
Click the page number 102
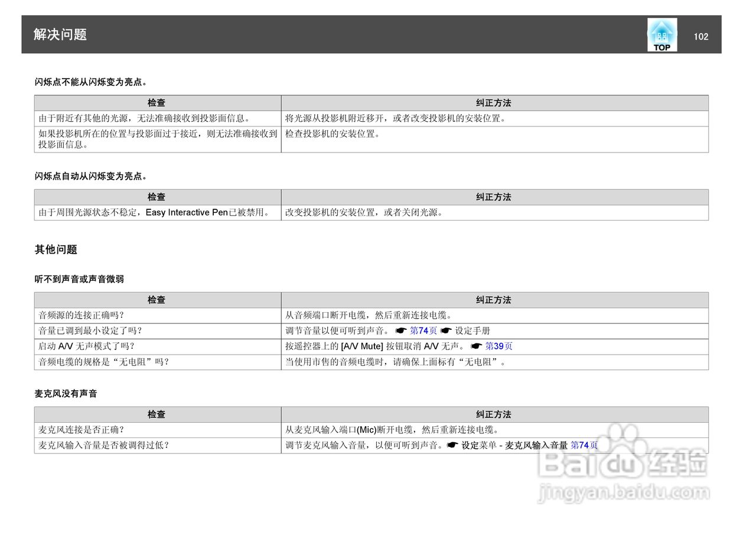tap(701, 37)
